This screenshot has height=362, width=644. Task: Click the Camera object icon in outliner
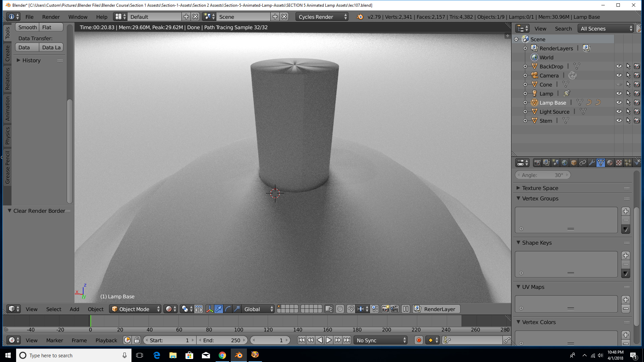(534, 75)
